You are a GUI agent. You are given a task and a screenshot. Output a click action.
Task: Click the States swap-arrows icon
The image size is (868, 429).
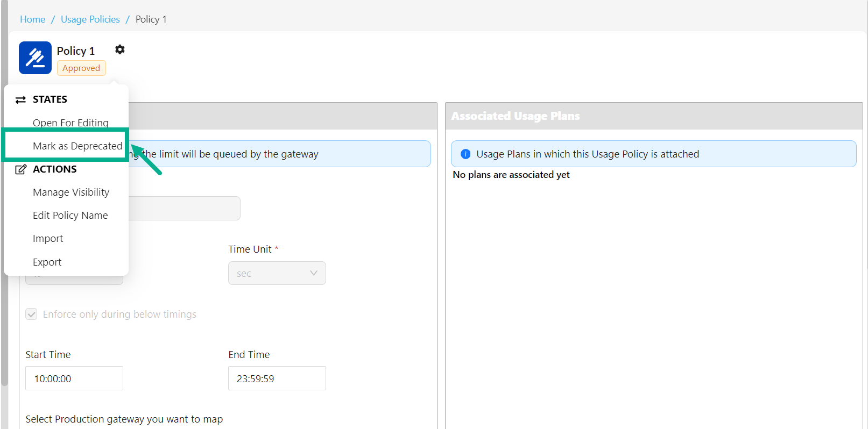[20, 99]
